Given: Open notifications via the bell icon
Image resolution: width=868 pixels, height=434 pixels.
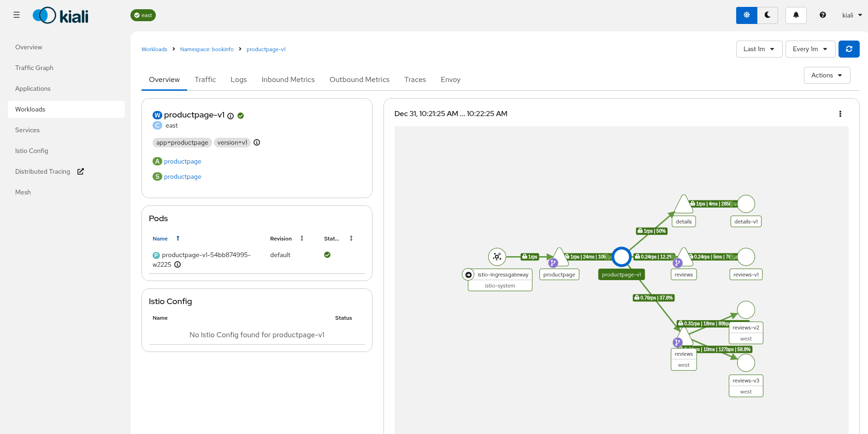Looking at the screenshot, I should coord(796,15).
